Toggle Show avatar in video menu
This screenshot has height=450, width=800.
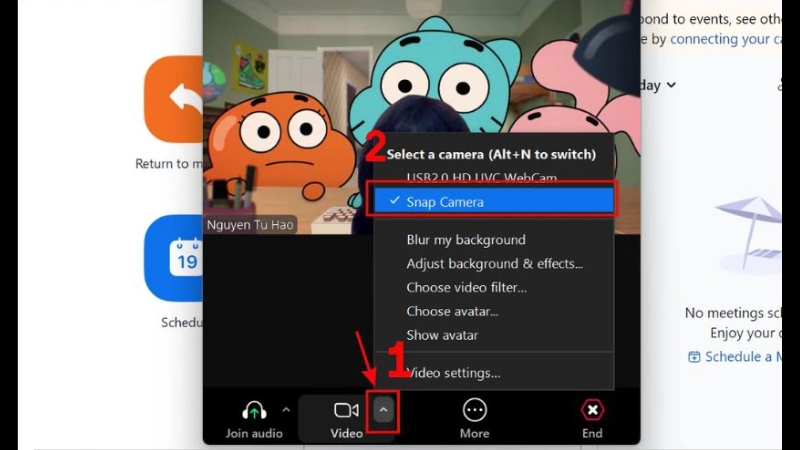coord(442,335)
